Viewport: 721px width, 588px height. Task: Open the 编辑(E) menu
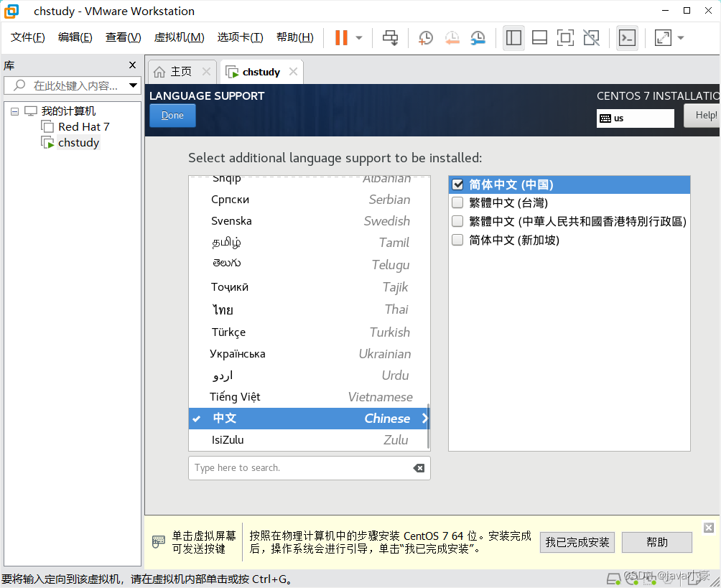[75, 37]
